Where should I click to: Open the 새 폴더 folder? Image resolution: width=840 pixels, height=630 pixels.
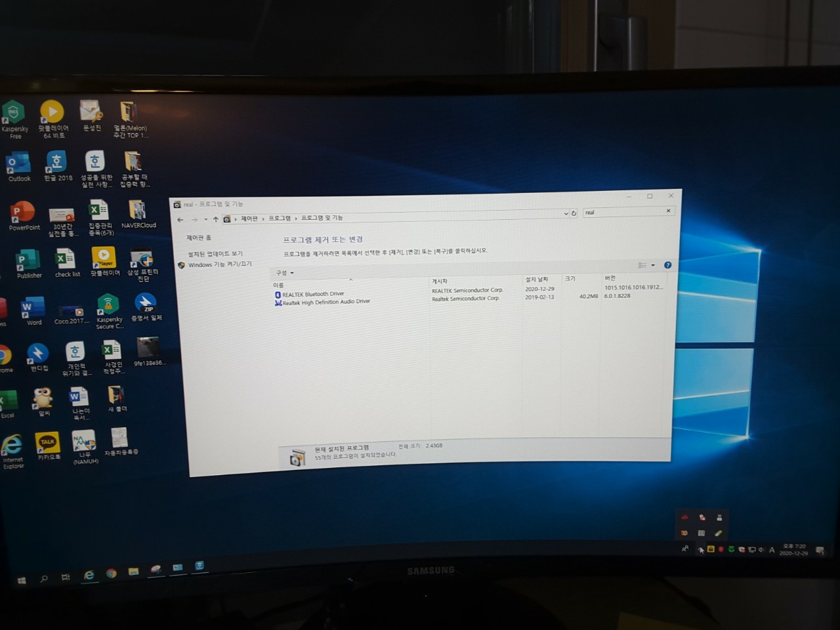tap(117, 399)
